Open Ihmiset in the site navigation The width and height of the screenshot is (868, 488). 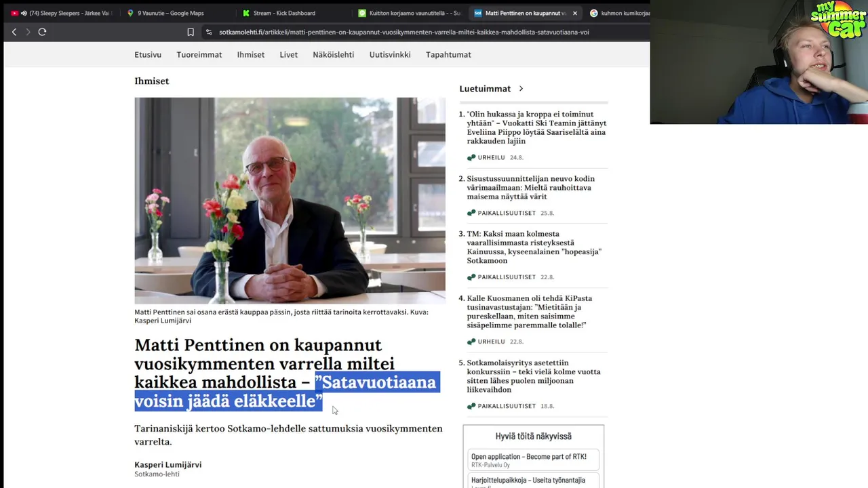pyautogui.click(x=251, y=55)
